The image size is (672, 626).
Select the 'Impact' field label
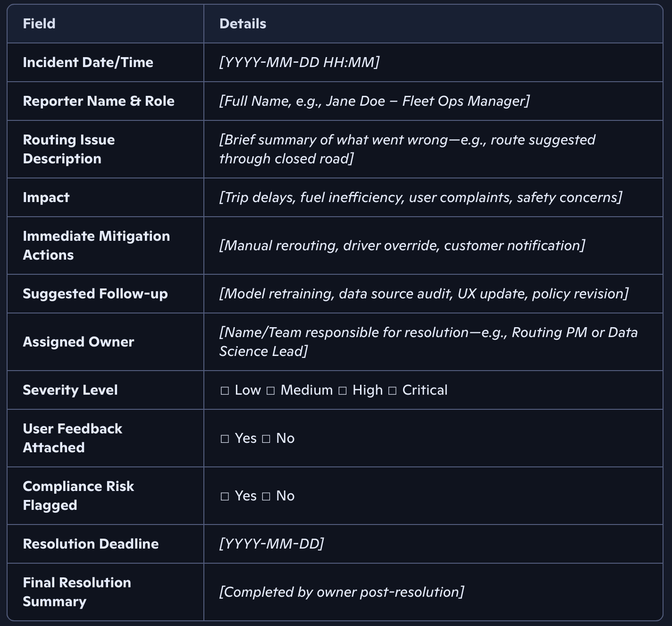[x=46, y=197]
